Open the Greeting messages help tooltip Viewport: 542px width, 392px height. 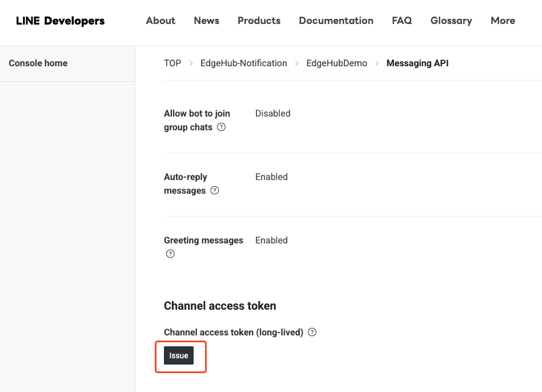(170, 253)
